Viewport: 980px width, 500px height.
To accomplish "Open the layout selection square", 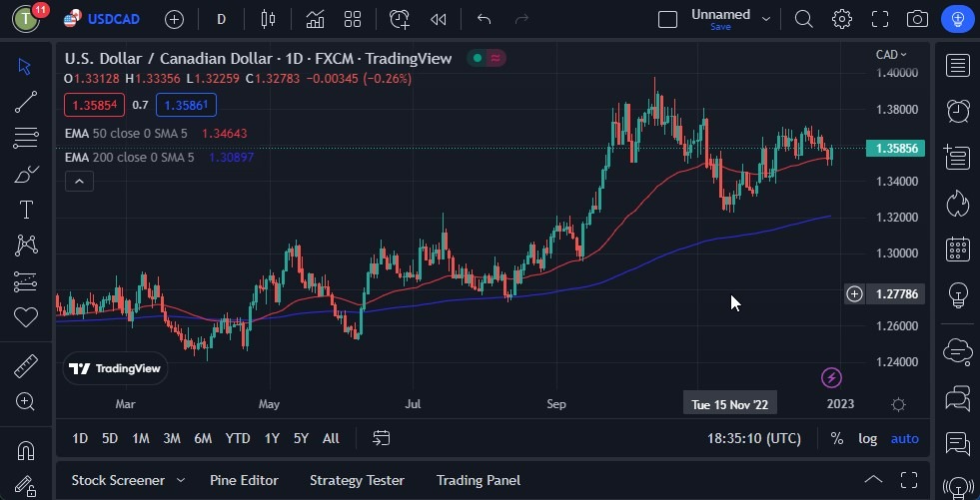I will (667, 19).
